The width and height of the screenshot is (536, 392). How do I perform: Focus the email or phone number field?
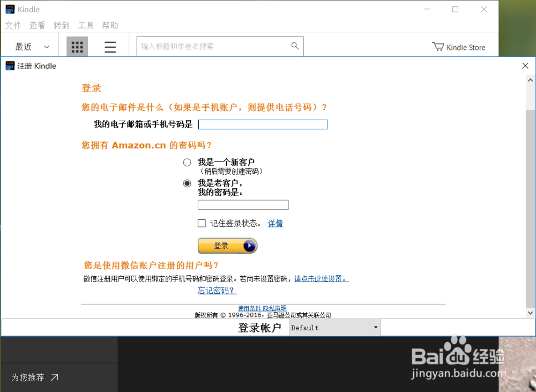[x=263, y=124]
